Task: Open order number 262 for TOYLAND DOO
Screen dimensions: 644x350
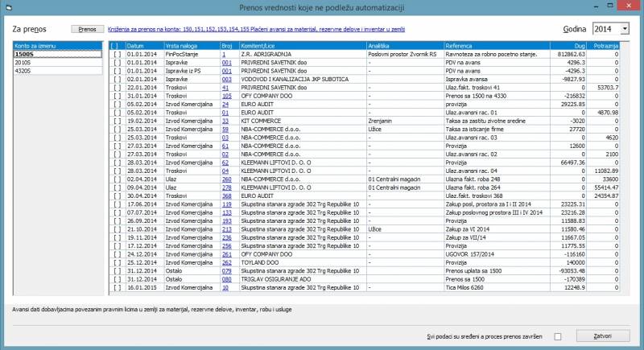Action: pos(227,261)
